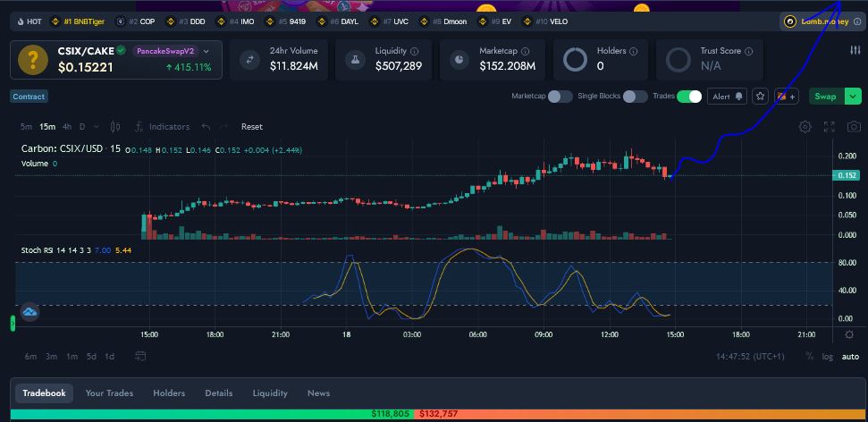Click the Holders info icon
Viewport: 868px width, 422px height.
(634, 51)
